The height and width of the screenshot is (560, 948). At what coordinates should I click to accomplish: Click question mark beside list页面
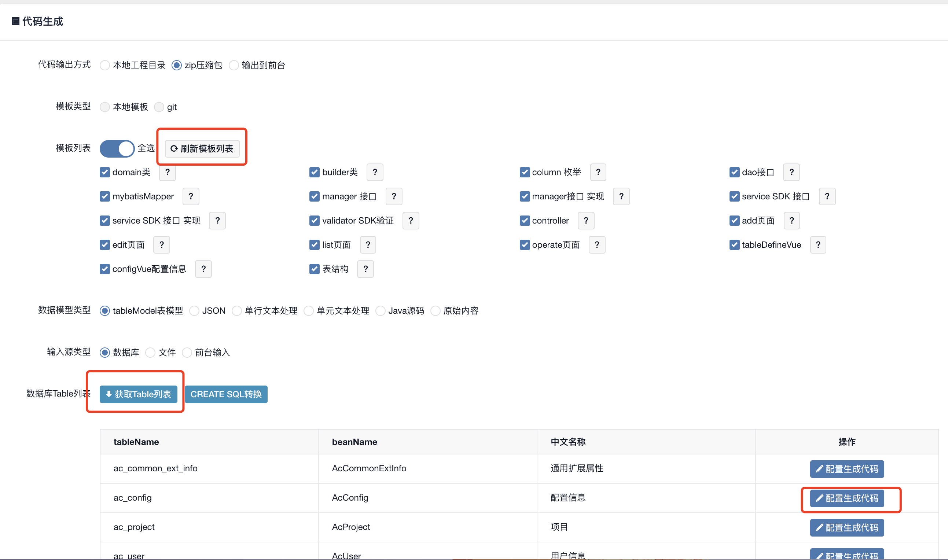368,244
